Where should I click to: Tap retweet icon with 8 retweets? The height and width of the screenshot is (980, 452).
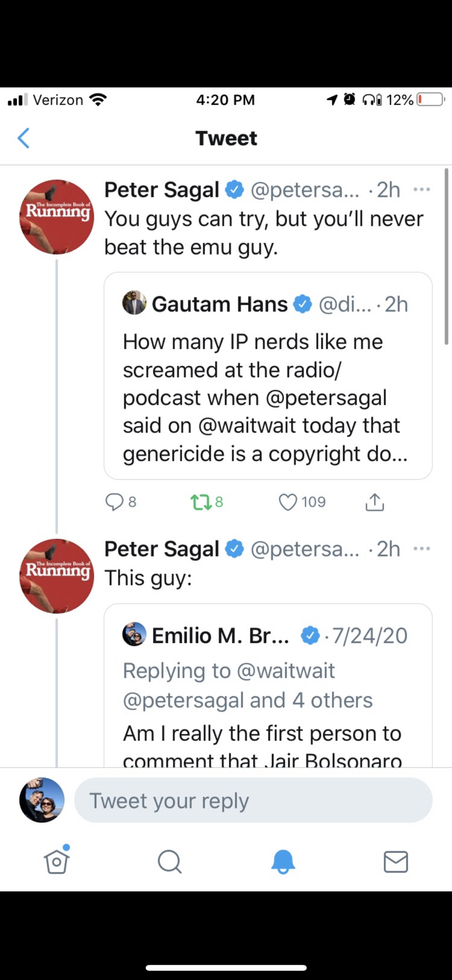pyautogui.click(x=201, y=502)
